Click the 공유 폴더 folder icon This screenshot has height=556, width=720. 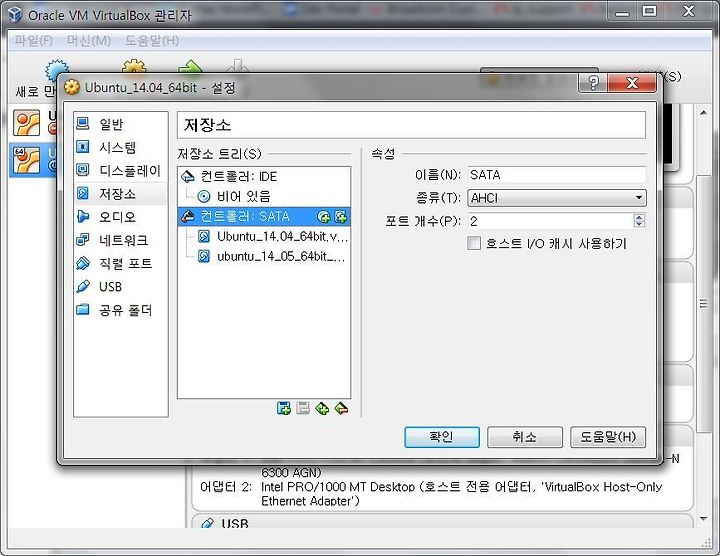coord(83,309)
